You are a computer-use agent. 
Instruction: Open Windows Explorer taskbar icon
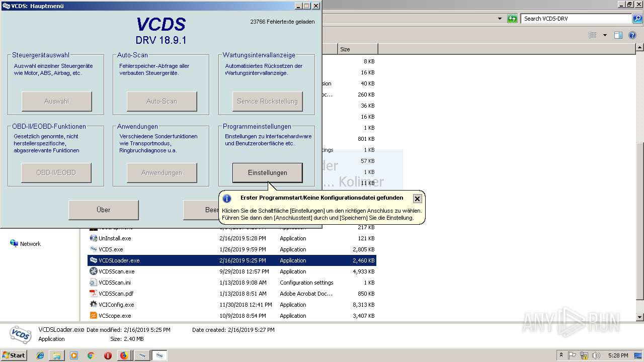coord(57,355)
